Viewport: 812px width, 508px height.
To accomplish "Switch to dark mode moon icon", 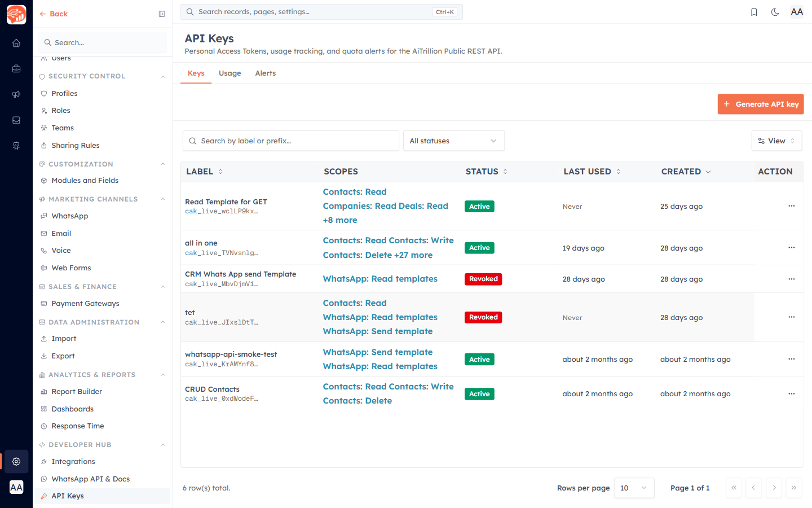I will tap(775, 12).
